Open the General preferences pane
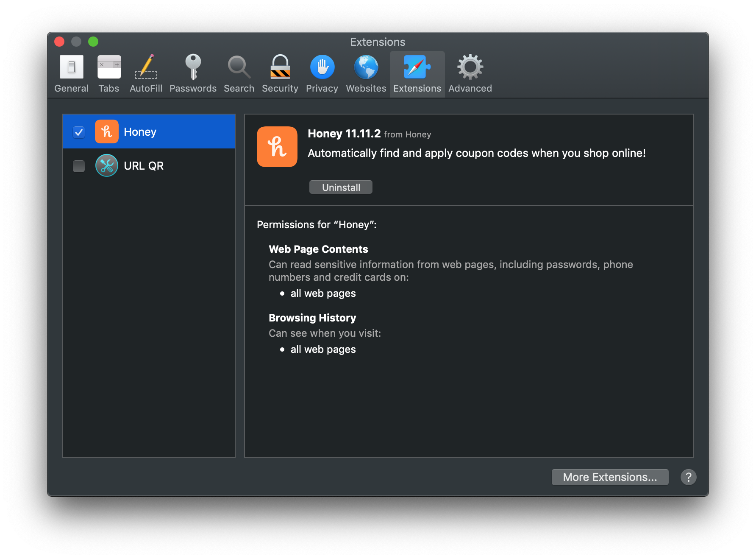This screenshot has width=756, height=559. [x=72, y=74]
